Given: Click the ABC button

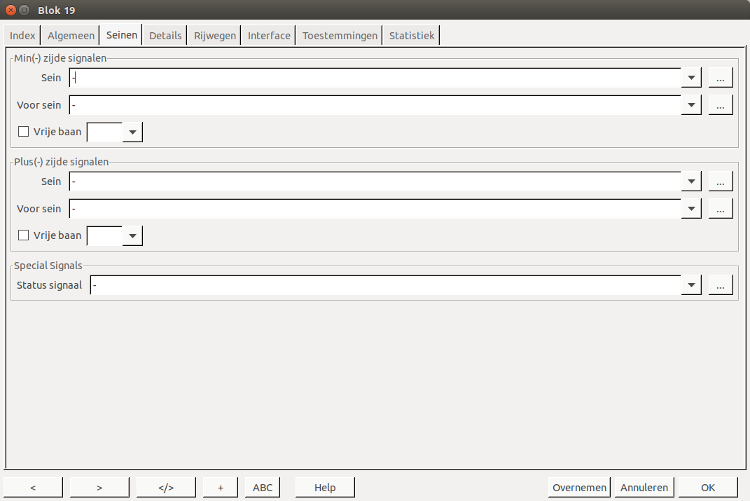Looking at the screenshot, I should [262, 487].
